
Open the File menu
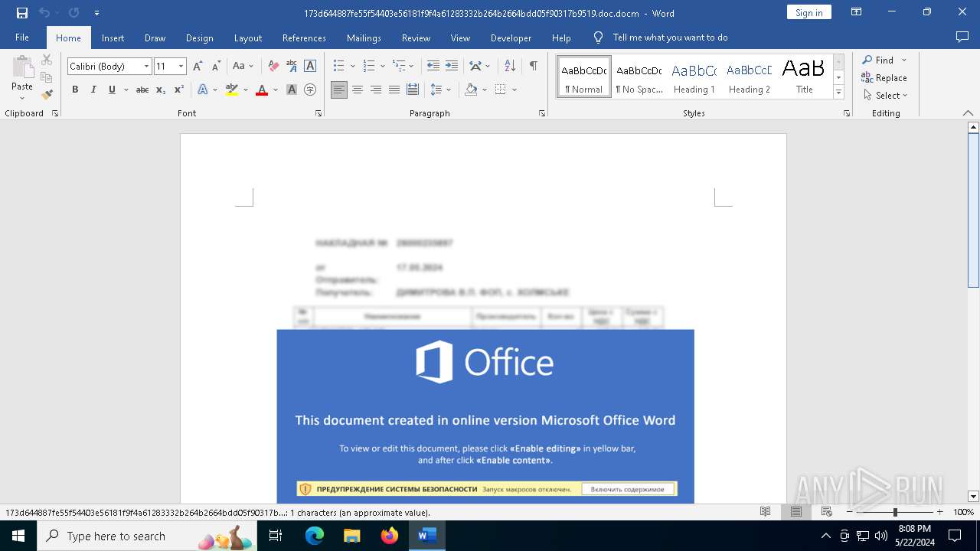pos(22,37)
